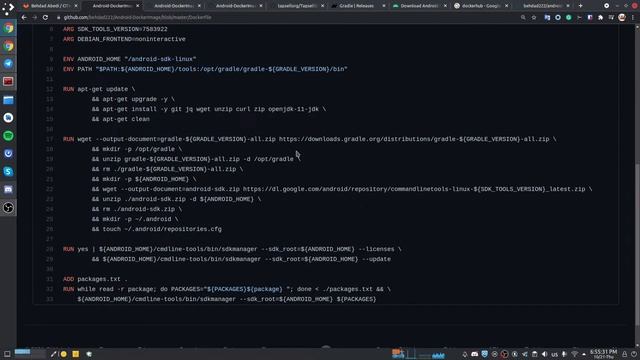
Task: Switch to the tapsellorg/Tapsell tab
Action: coord(296,6)
